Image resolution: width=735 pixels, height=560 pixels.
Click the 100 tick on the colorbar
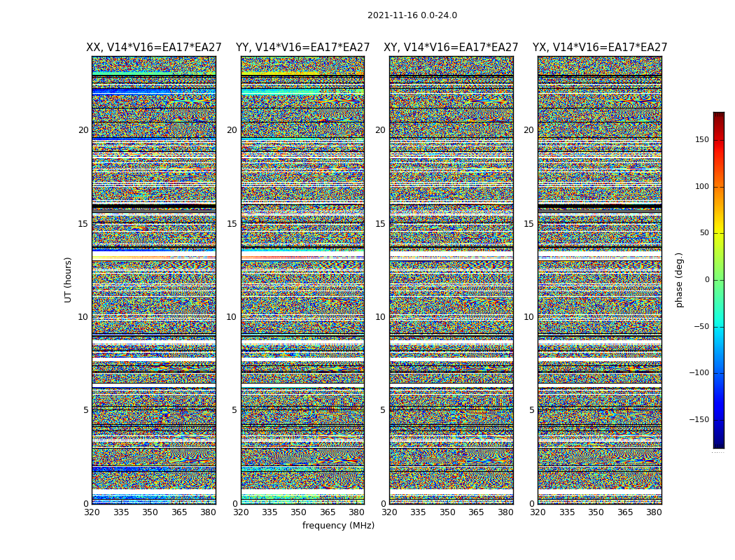(x=702, y=186)
